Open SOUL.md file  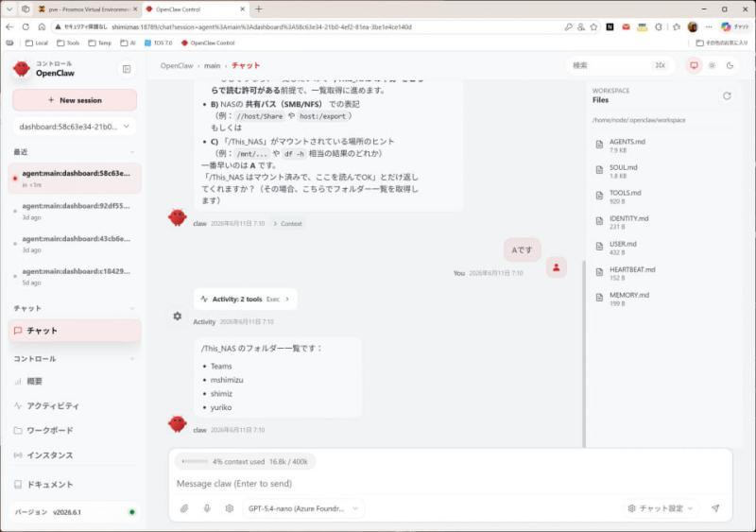661,171
